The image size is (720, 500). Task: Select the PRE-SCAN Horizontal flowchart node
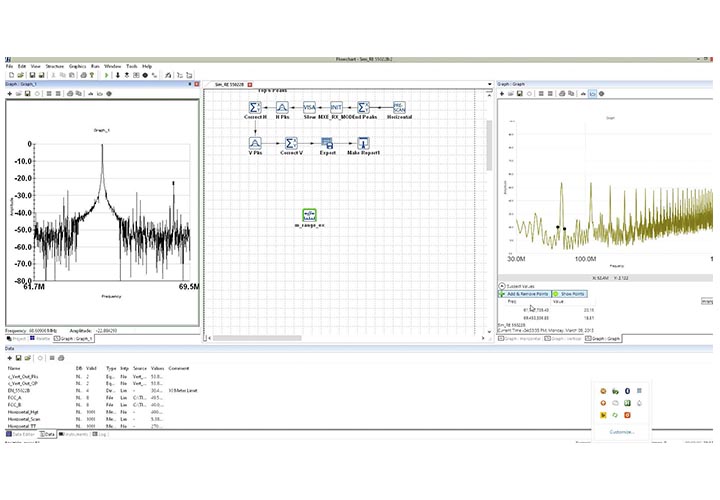pyautogui.click(x=398, y=107)
